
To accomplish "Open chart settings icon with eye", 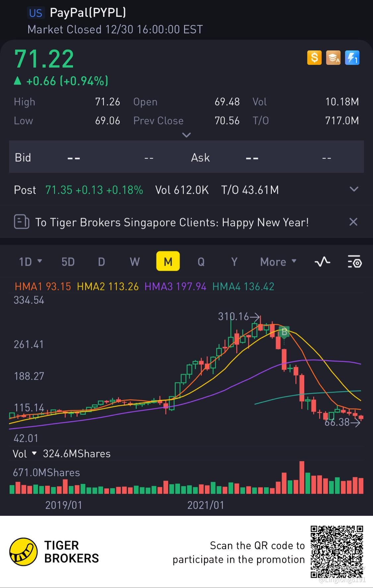I will point(354,262).
